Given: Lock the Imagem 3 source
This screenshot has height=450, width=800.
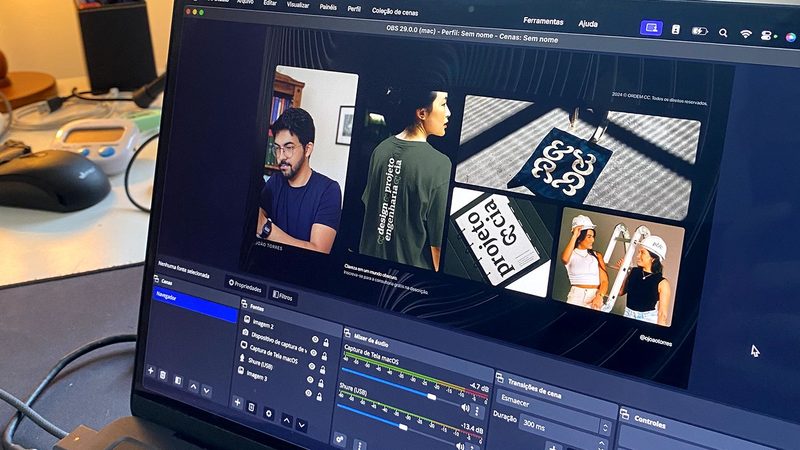Looking at the screenshot, I should [x=319, y=396].
